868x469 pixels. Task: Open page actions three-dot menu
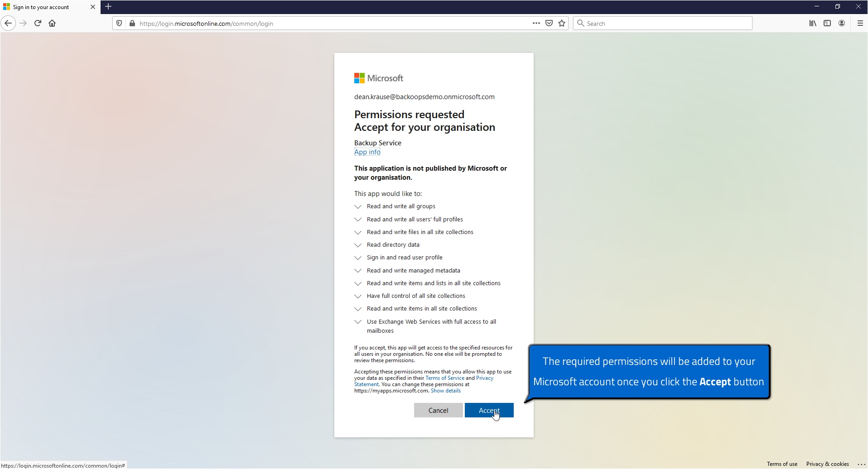click(x=536, y=23)
